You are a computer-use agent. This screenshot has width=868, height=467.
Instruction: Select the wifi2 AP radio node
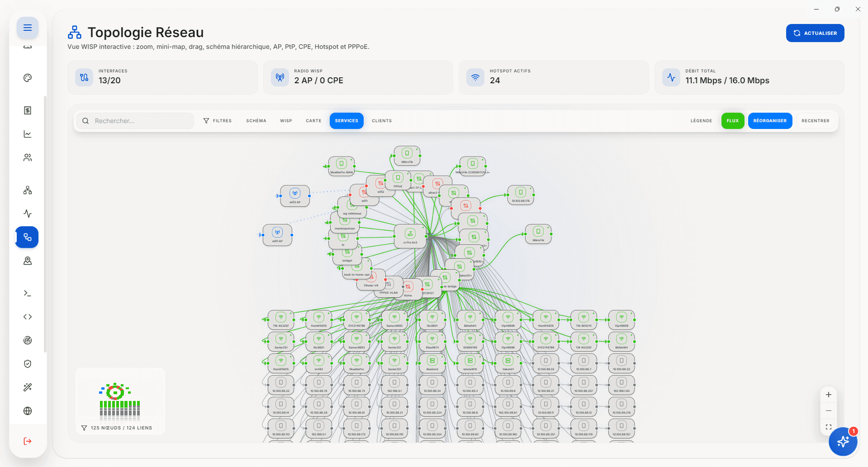pyautogui.click(x=295, y=196)
